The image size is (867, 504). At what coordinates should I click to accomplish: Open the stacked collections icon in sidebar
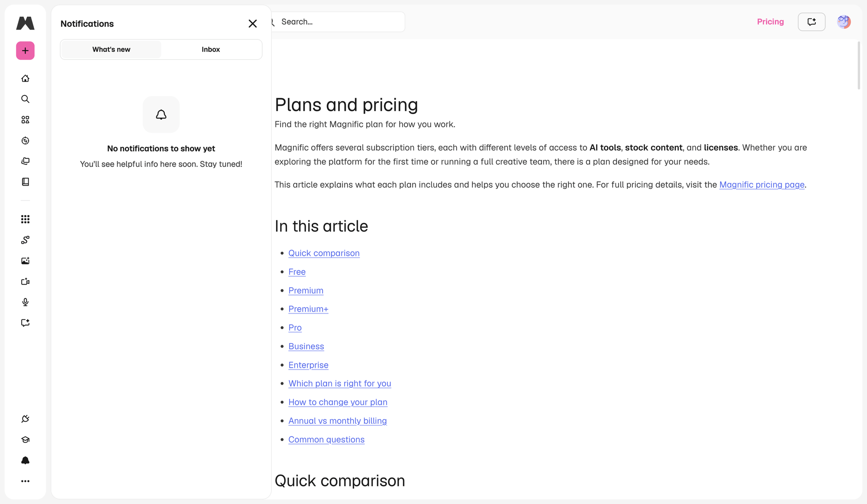[x=25, y=161]
